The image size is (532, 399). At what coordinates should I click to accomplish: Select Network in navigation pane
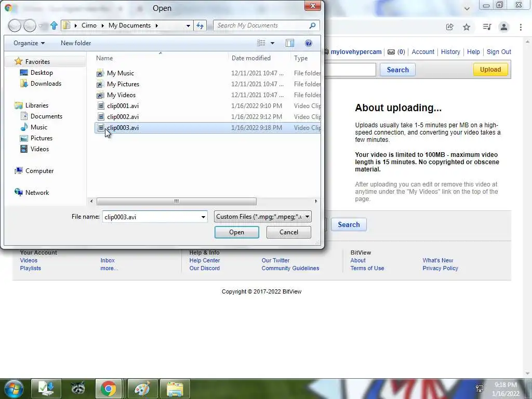32,192
